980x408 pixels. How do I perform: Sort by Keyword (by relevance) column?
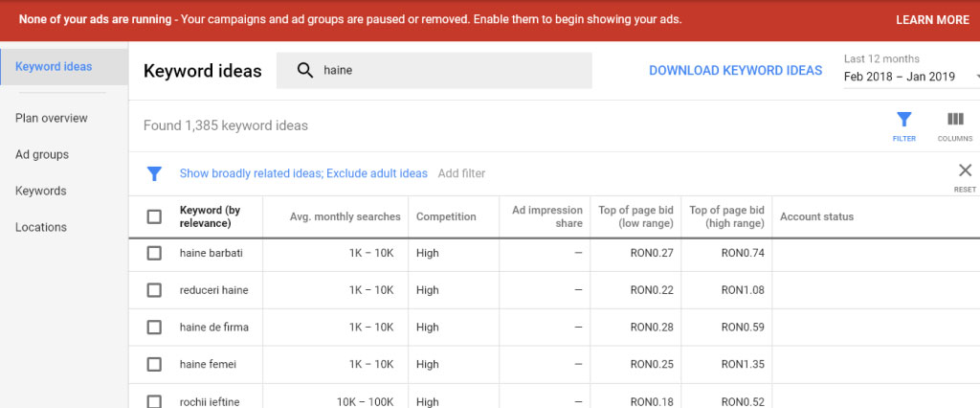click(x=210, y=216)
